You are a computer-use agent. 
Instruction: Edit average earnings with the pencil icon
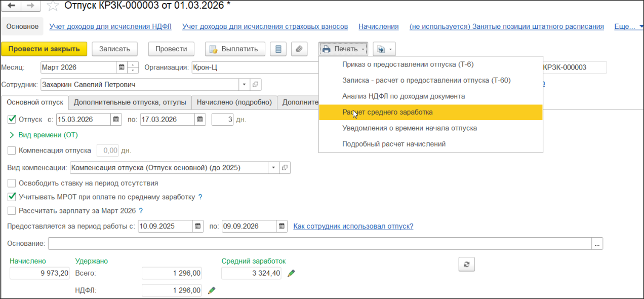pyautogui.click(x=291, y=273)
